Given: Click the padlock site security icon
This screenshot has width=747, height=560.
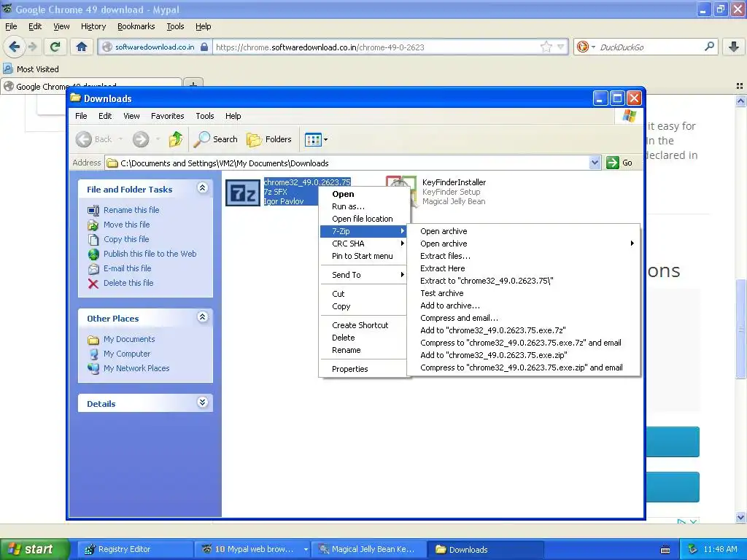Looking at the screenshot, I should [204, 47].
